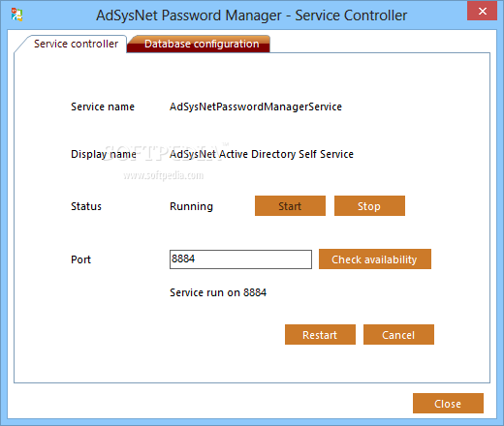
Task: Cancel the port changes
Action: (x=398, y=335)
